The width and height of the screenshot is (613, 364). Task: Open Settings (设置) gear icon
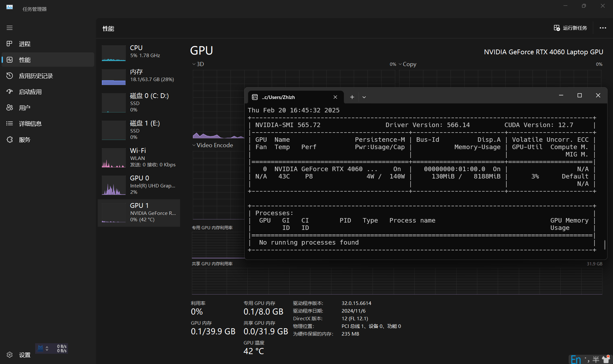10,355
